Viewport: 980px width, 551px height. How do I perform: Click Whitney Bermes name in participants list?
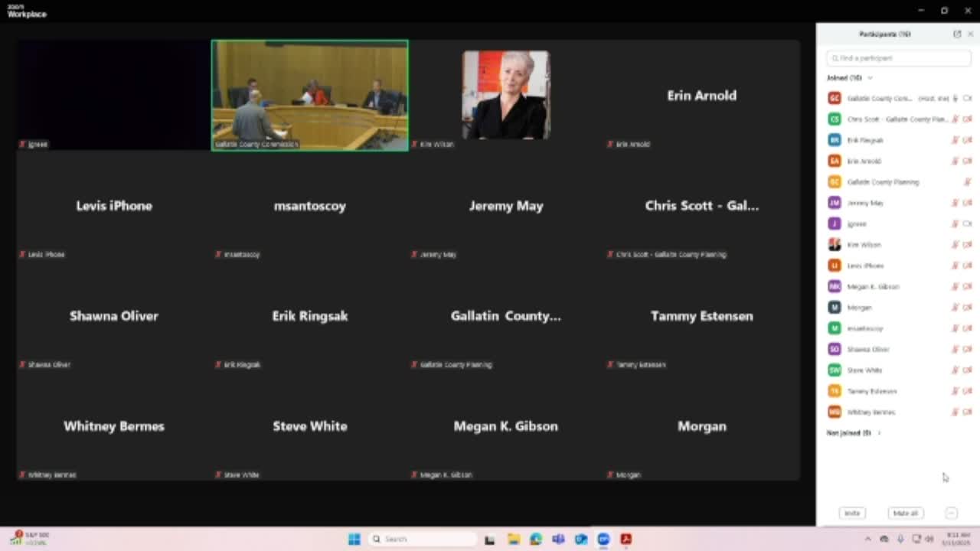(x=871, y=412)
